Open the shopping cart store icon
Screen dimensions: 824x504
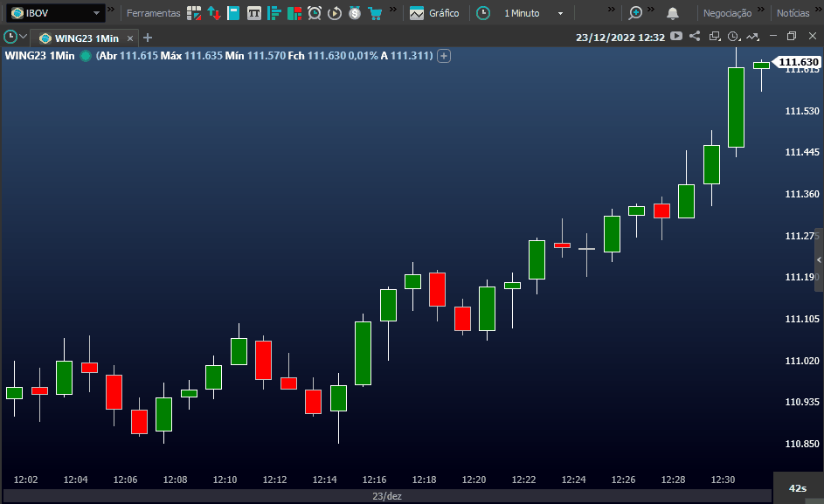pos(375,13)
